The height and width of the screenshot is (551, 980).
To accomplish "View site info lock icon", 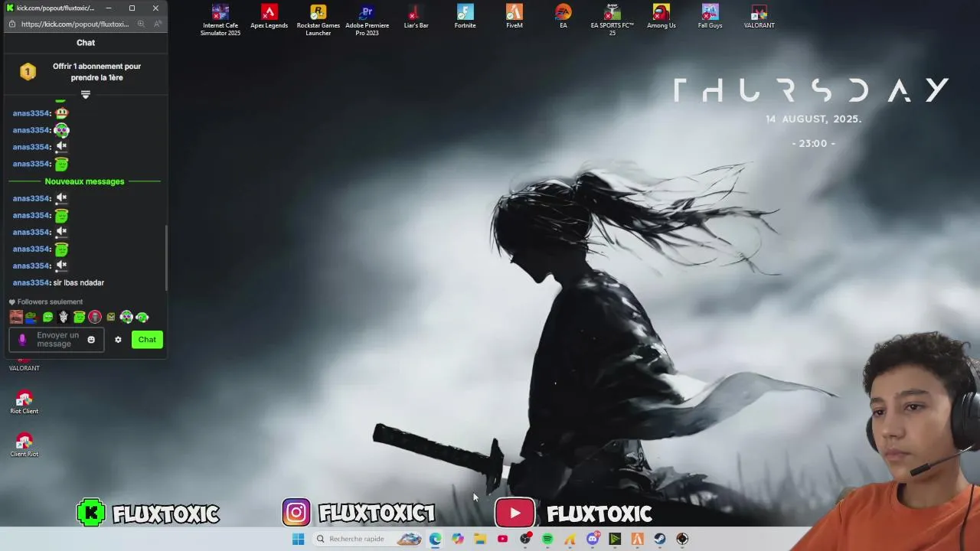I will [11, 24].
